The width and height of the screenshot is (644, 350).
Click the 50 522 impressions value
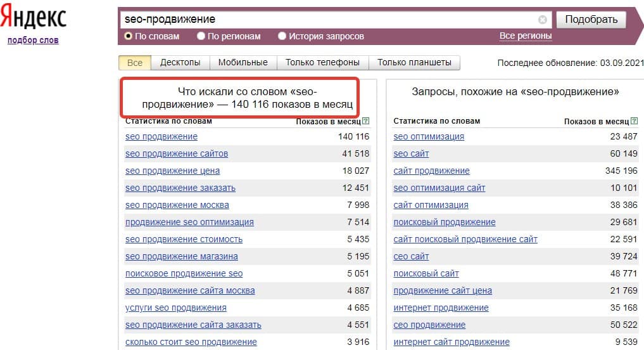point(624,325)
